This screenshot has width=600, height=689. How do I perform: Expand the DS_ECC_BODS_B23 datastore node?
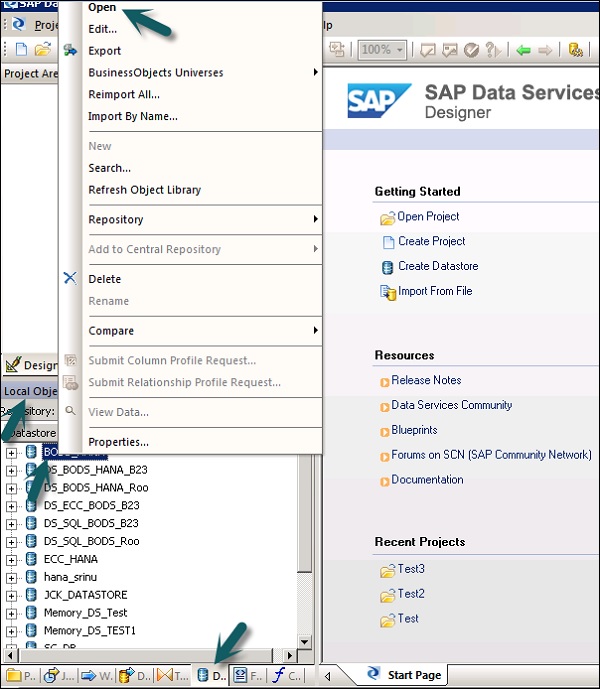click(12, 506)
